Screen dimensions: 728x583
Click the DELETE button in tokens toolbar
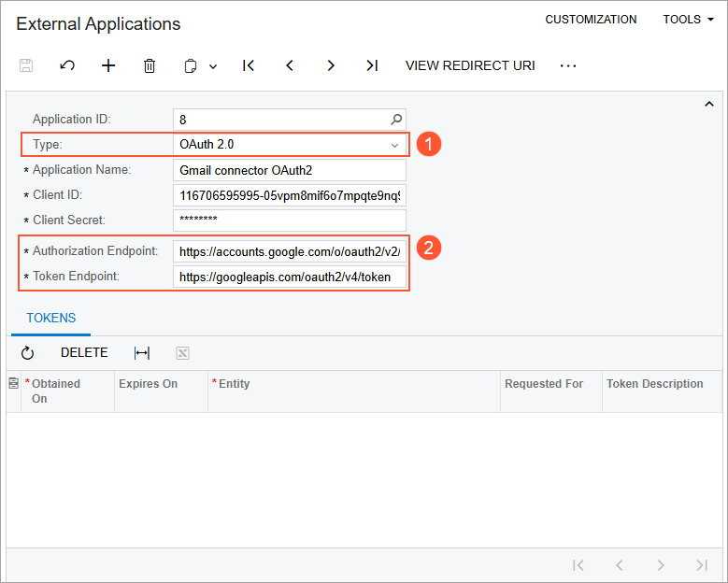tap(84, 353)
